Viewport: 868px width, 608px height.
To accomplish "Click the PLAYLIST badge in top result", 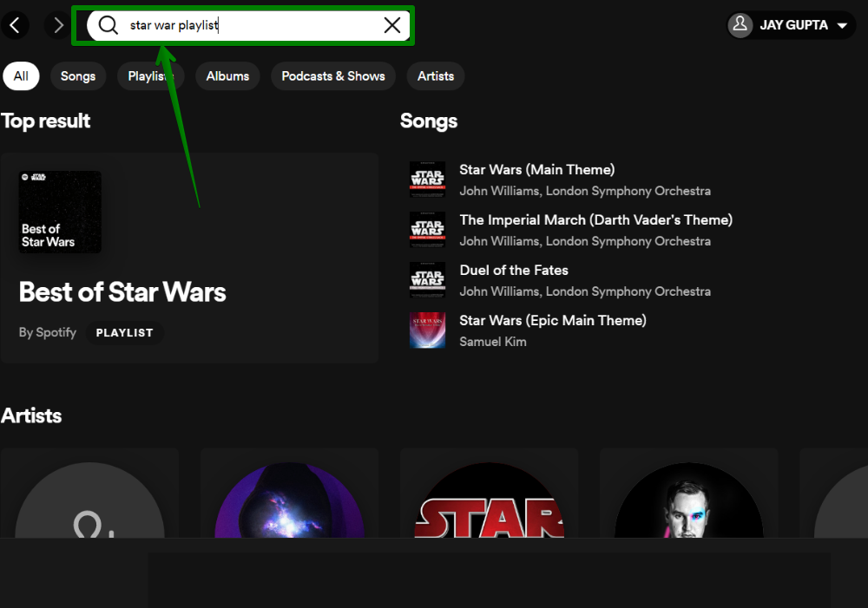I will point(124,333).
